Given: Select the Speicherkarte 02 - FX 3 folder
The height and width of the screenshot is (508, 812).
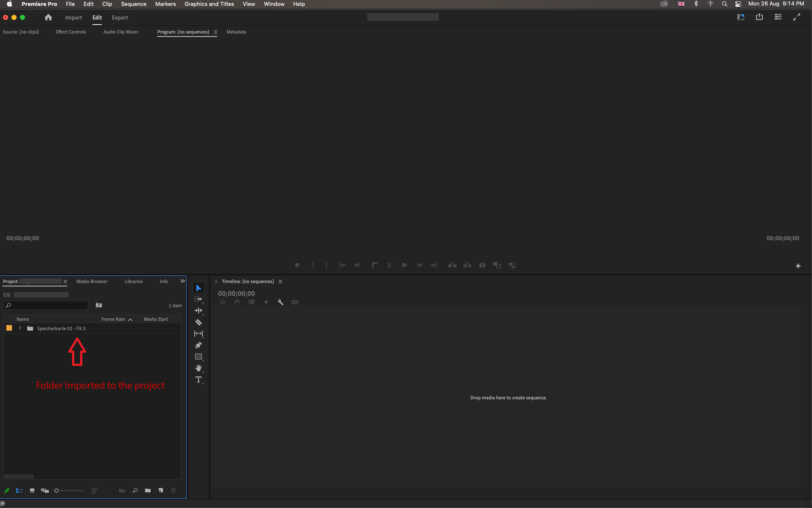Looking at the screenshot, I should pyautogui.click(x=61, y=328).
